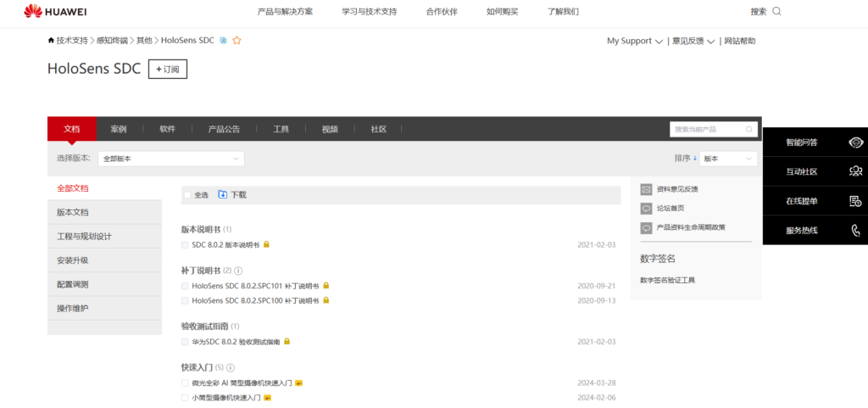
Task: Check the 全选 select-all checkbox
Action: pyautogui.click(x=187, y=195)
